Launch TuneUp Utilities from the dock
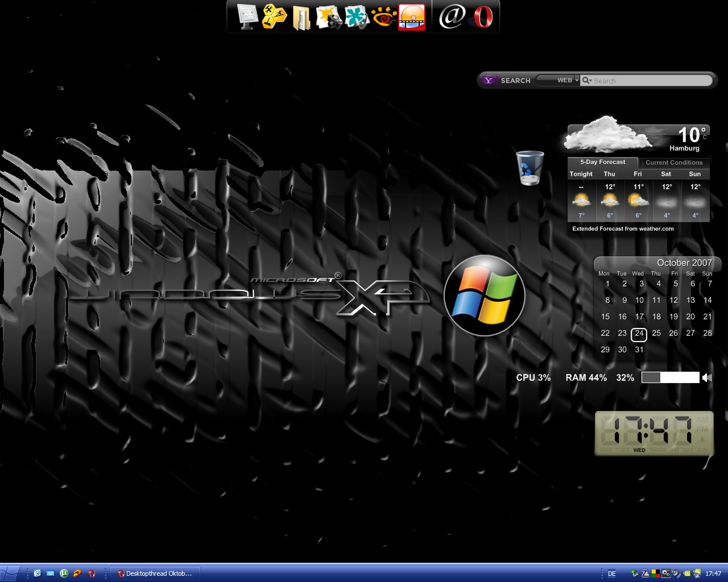This screenshot has width=728, height=582. [x=274, y=16]
